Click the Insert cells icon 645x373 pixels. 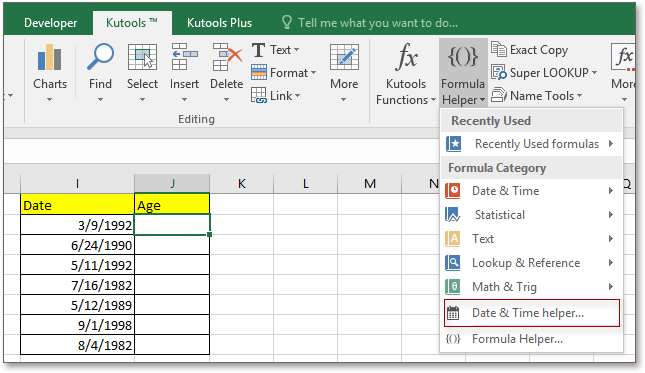[x=184, y=57]
